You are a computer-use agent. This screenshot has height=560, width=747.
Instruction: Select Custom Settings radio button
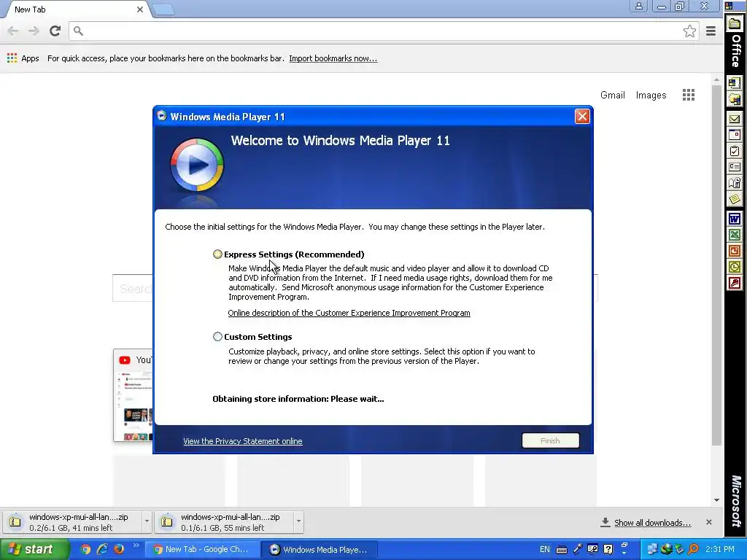217,337
